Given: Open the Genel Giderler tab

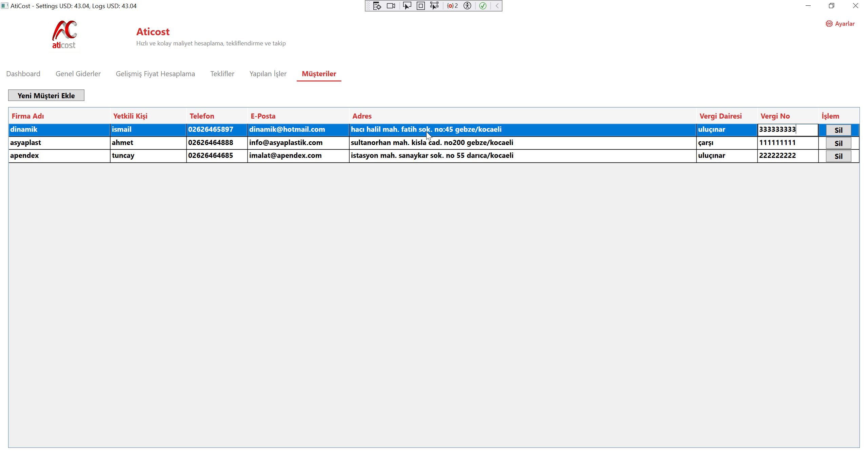Looking at the screenshot, I should click(78, 74).
